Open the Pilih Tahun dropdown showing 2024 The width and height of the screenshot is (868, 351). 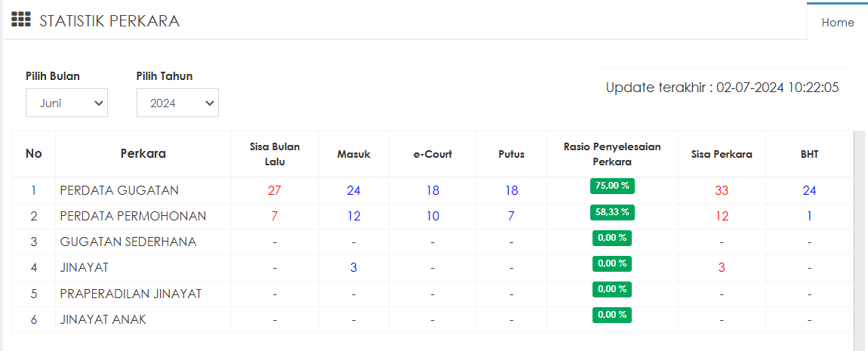pos(177,103)
